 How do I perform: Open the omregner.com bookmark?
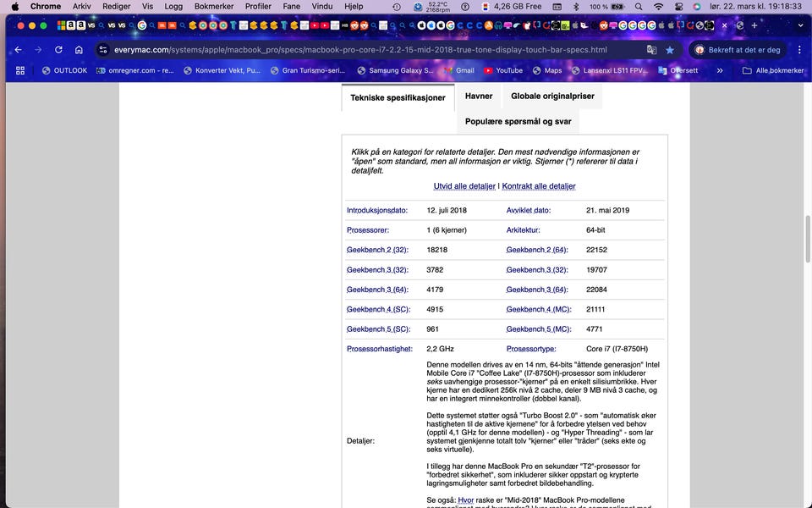point(135,70)
